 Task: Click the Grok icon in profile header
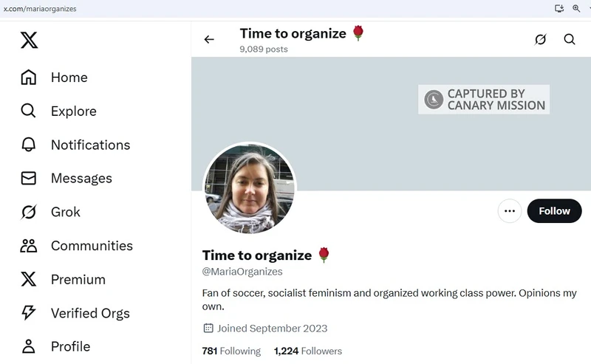point(540,40)
